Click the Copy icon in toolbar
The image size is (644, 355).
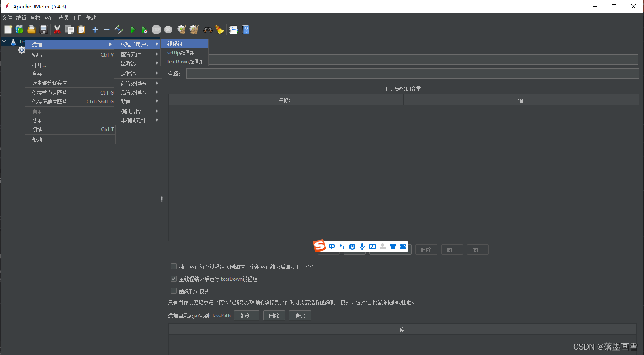point(69,30)
